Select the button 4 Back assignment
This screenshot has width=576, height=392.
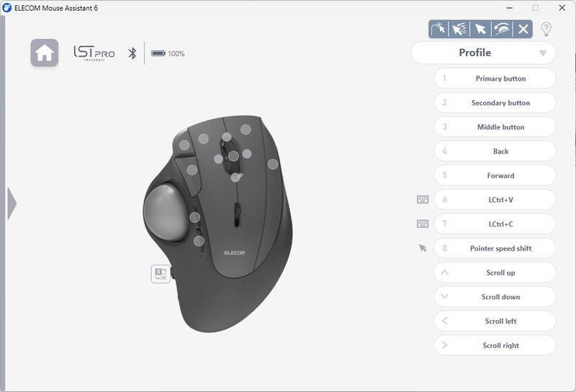(x=495, y=151)
